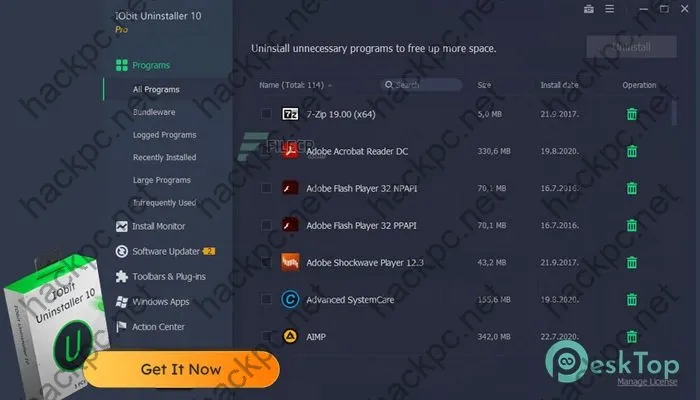
Task: Open Software Updater section
Action: point(165,251)
